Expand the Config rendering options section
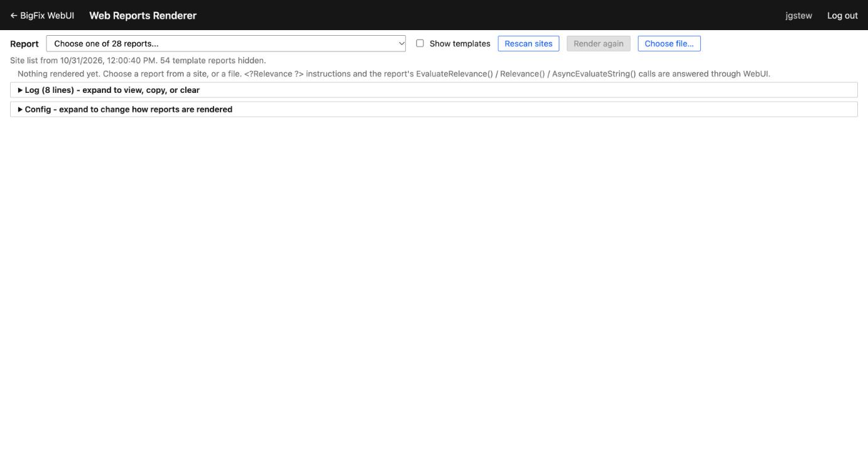The height and width of the screenshot is (470, 868). pyautogui.click(x=434, y=109)
